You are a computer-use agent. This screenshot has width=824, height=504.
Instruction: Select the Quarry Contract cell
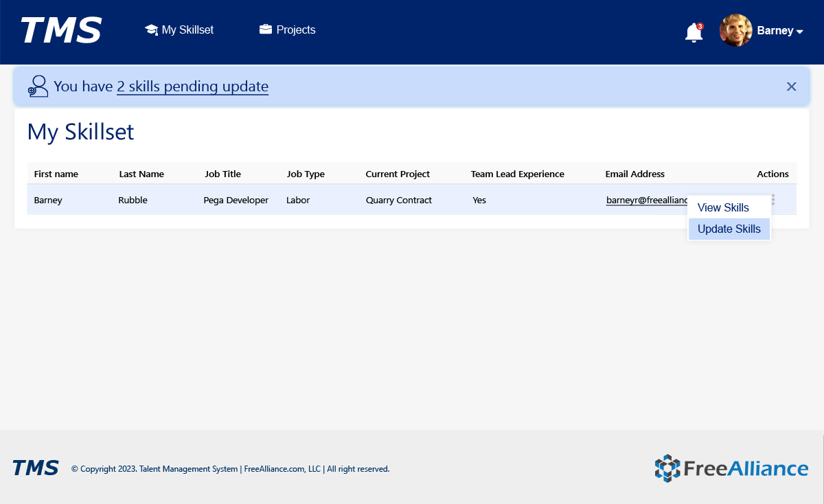[x=398, y=201]
